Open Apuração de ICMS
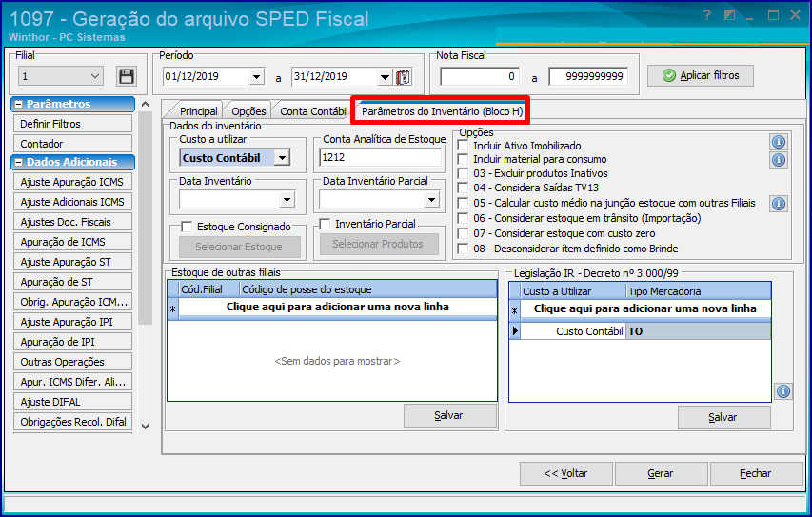Viewport: 812px width, 517px height. [72, 242]
